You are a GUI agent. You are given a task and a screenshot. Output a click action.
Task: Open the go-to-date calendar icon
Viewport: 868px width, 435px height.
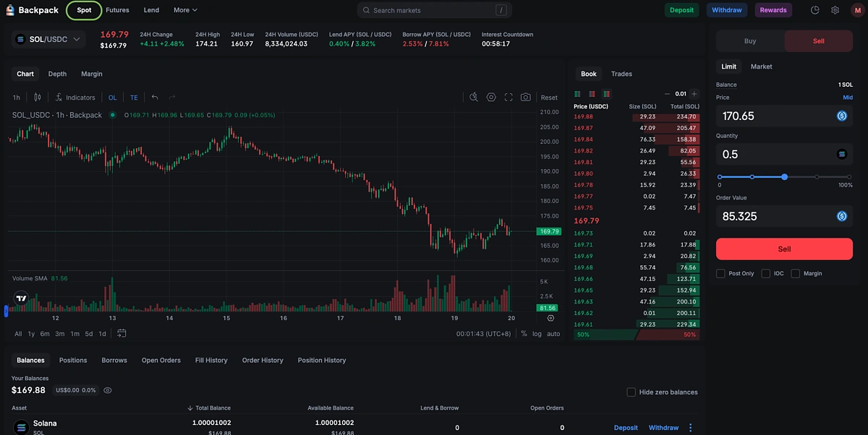coord(122,333)
